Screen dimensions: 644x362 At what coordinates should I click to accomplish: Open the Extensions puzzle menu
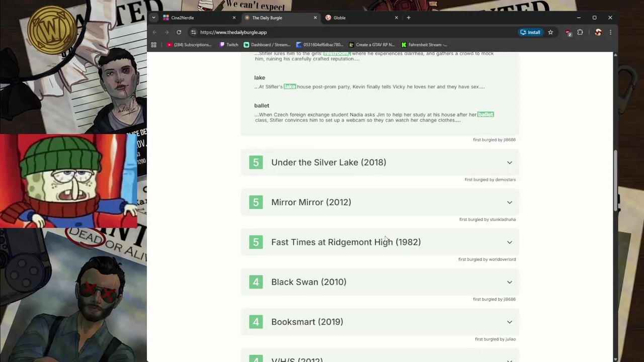[x=580, y=32]
